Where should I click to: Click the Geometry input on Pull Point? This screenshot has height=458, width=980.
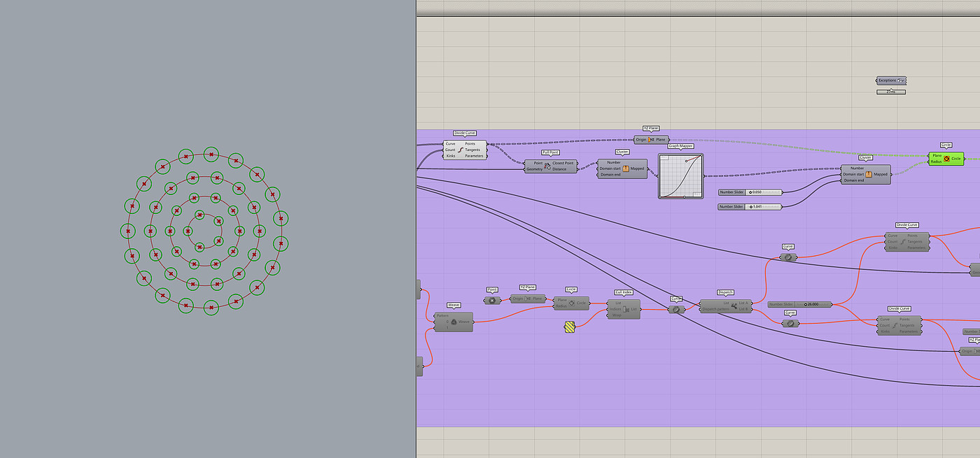tap(535, 169)
